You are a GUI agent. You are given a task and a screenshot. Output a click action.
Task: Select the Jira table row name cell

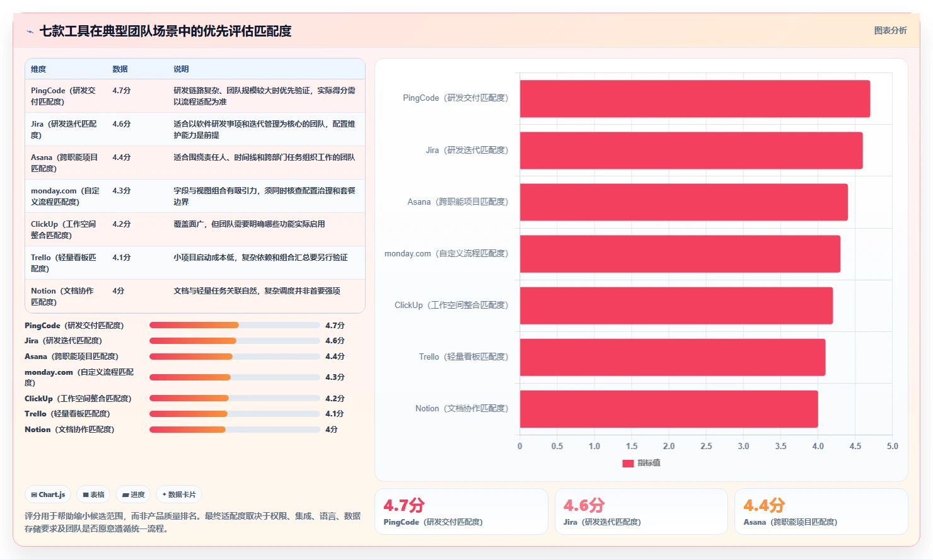66,130
